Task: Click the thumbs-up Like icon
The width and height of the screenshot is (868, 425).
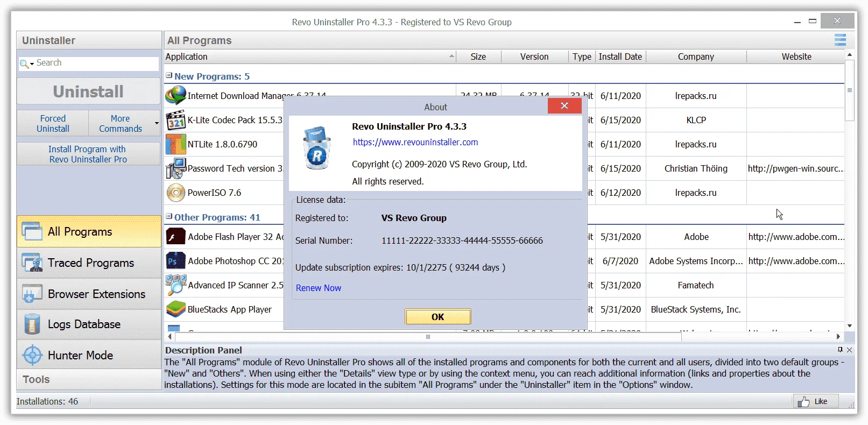Action: pyautogui.click(x=803, y=401)
